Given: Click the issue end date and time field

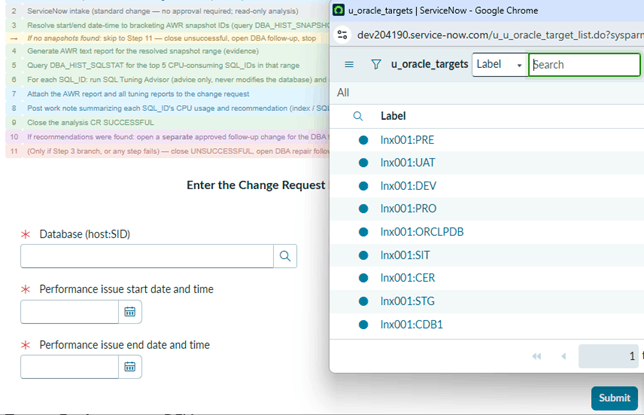Looking at the screenshot, I should point(69,367).
